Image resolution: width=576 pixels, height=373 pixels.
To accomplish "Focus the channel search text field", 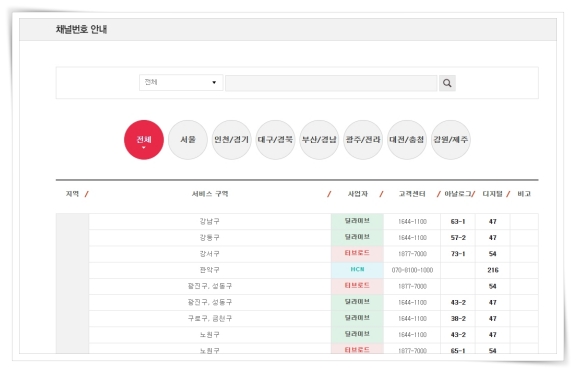I will click(x=331, y=83).
